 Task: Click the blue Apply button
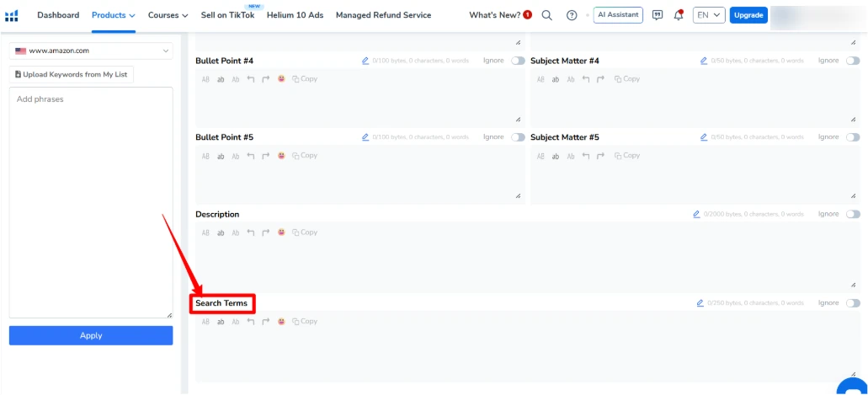point(91,335)
